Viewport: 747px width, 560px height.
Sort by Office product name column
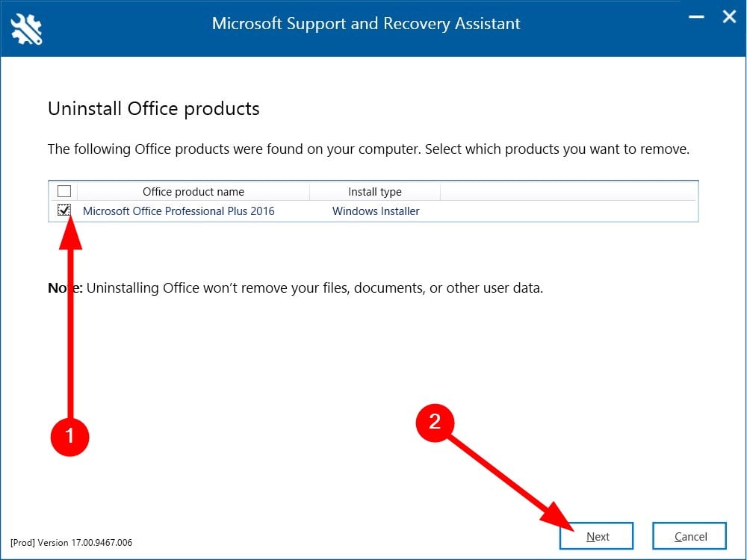(193, 191)
